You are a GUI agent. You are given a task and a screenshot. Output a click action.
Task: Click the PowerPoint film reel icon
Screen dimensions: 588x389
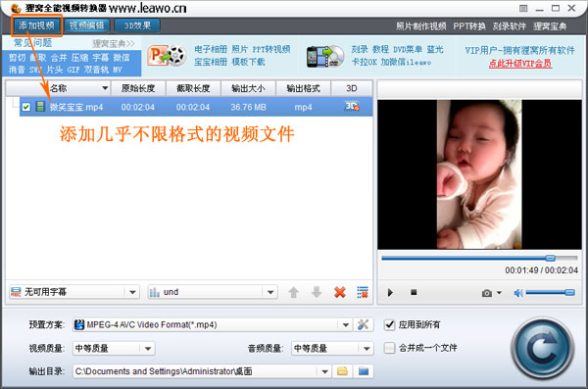167,56
